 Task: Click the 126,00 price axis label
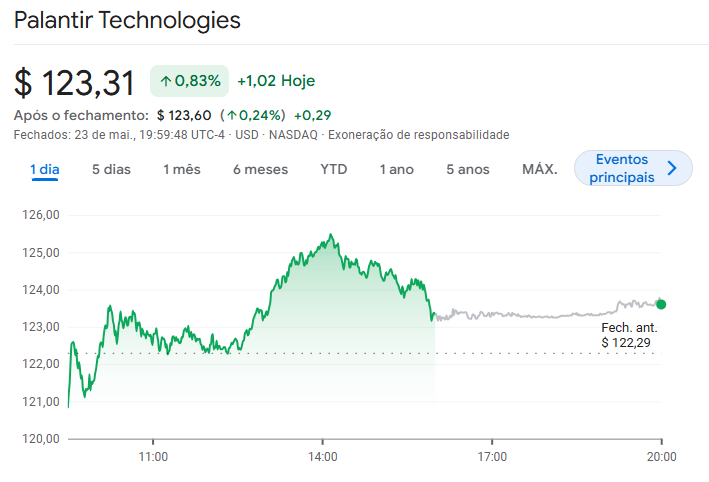(x=41, y=214)
